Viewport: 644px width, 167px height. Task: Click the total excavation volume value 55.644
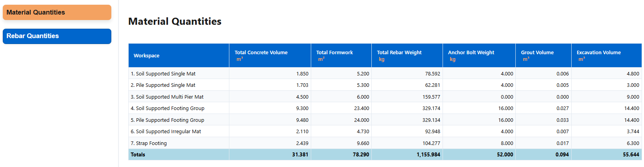(x=631, y=155)
